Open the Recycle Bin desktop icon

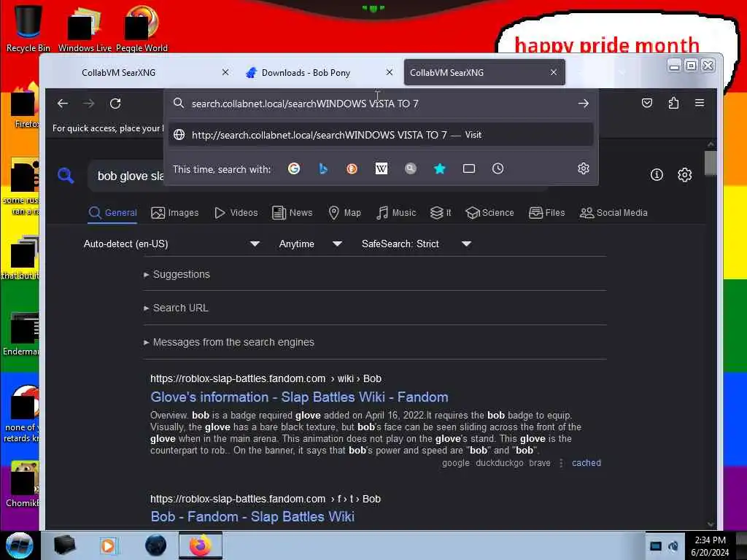[x=28, y=27]
